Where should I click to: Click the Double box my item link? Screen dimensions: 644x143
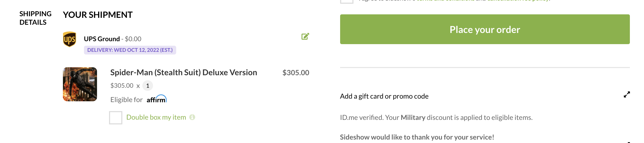(x=156, y=117)
